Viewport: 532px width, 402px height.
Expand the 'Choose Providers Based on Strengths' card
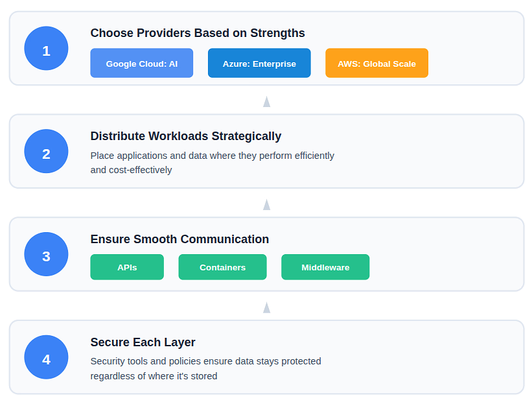(x=197, y=32)
